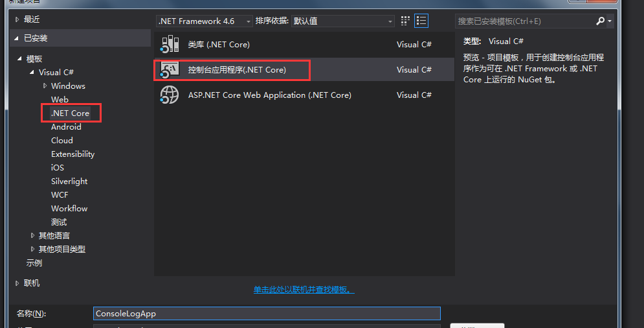Image resolution: width=644 pixels, height=328 pixels.
Task: Click the 联机 header label
Action: point(32,283)
